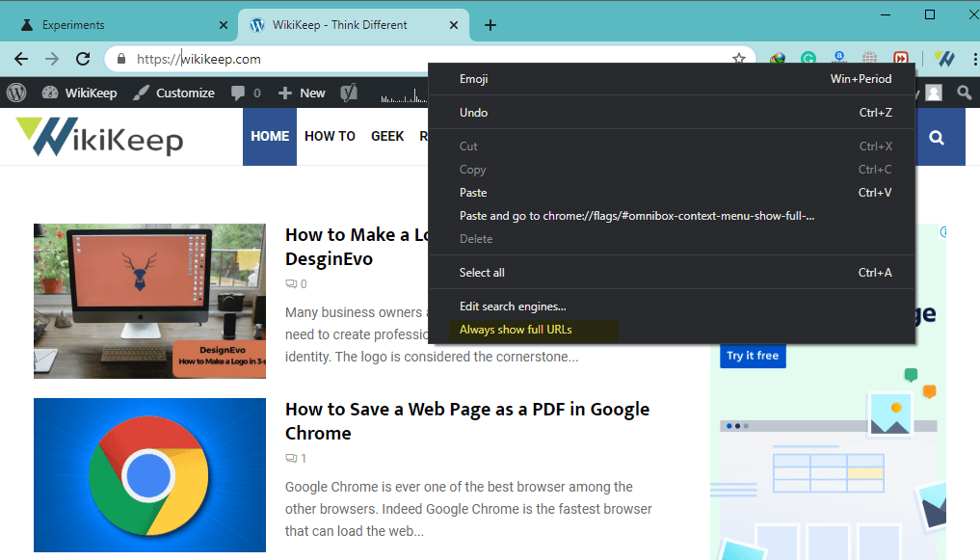Open comments count for the DesginEvo article

(x=296, y=283)
